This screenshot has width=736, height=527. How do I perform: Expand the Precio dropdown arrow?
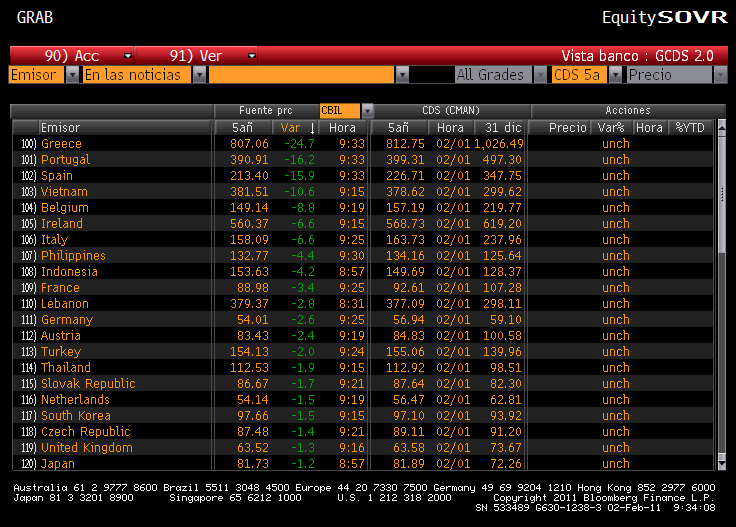tap(720, 75)
